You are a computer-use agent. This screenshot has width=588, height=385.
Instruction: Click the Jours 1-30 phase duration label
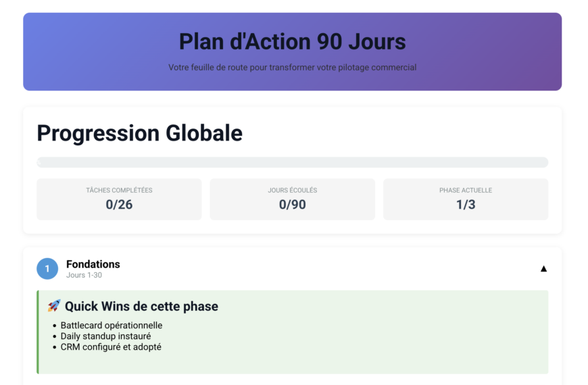84,276
